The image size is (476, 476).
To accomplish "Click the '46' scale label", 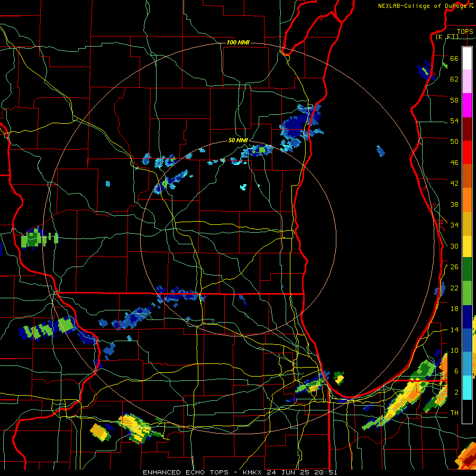I will tap(454, 163).
